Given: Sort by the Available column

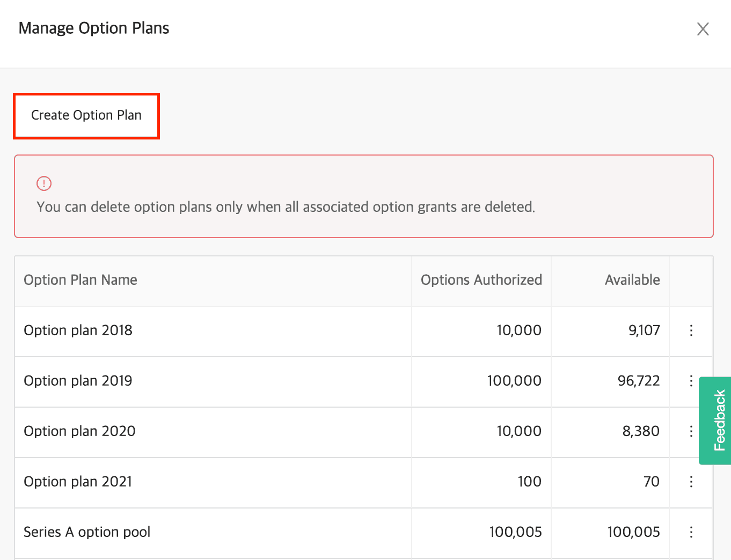Looking at the screenshot, I should pos(632,280).
